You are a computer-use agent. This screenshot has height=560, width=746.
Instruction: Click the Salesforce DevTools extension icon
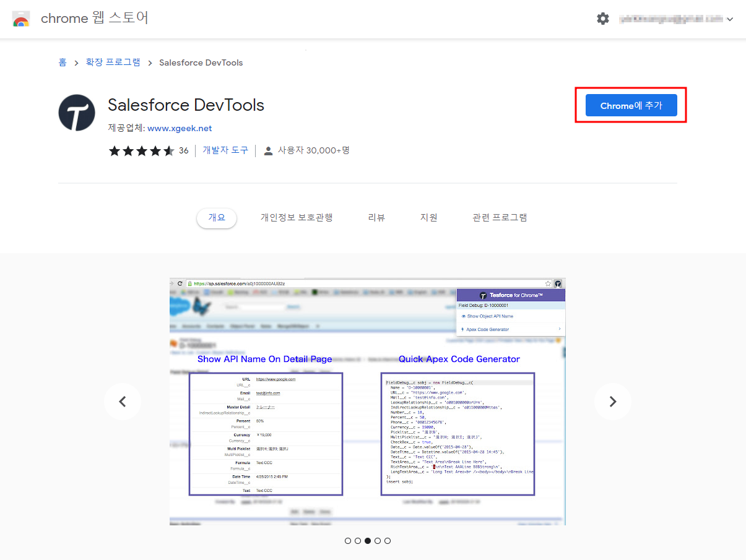coord(77,113)
